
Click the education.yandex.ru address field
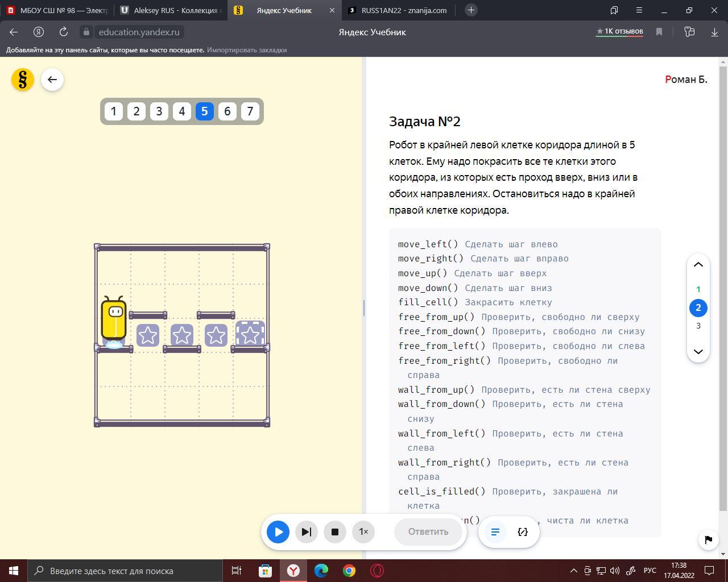pos(139,32)
